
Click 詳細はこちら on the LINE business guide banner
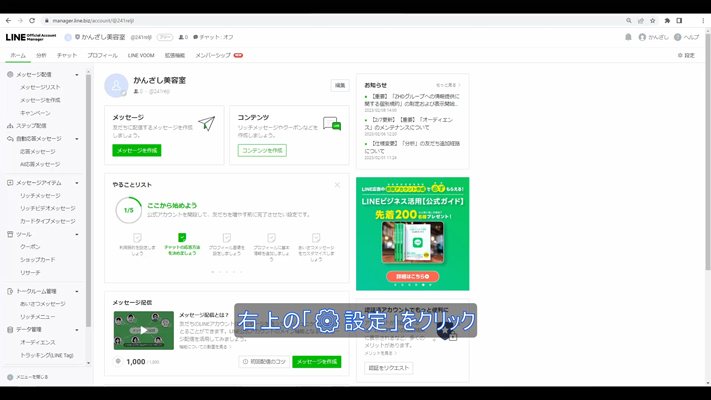[x=413, y=276]
